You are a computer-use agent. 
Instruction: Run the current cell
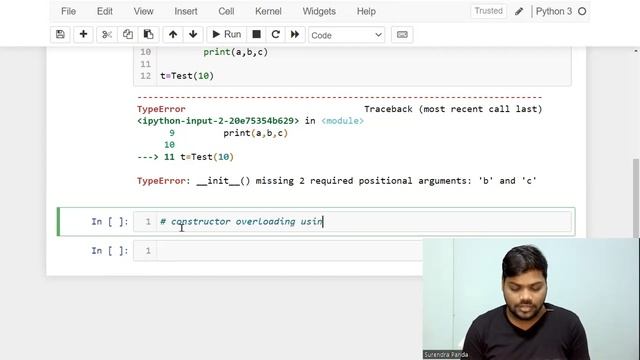[x=227, y=35]
